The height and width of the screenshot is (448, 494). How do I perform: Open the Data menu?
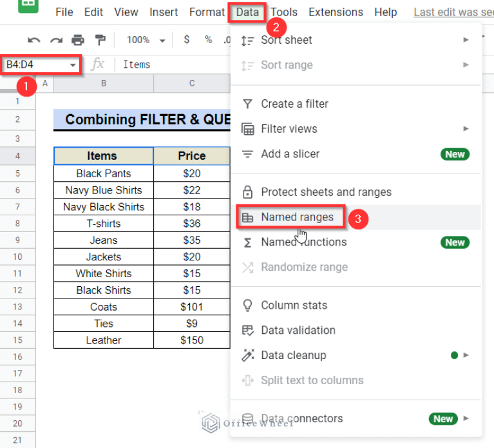(247, 12)
